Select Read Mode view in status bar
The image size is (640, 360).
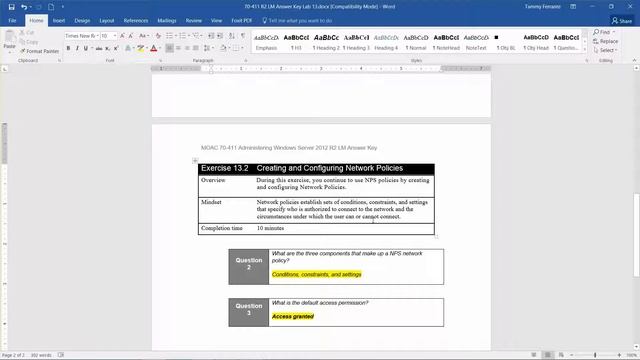(x=533, y=355)
